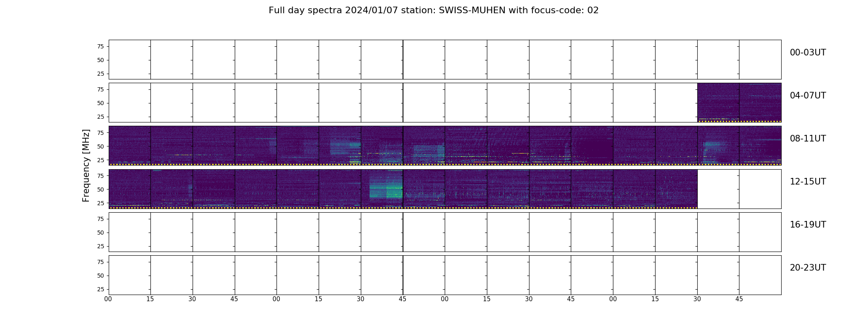
Task: Click the 25 MHz tick of the 16-19UT row
Action: (x=100, y=246)
